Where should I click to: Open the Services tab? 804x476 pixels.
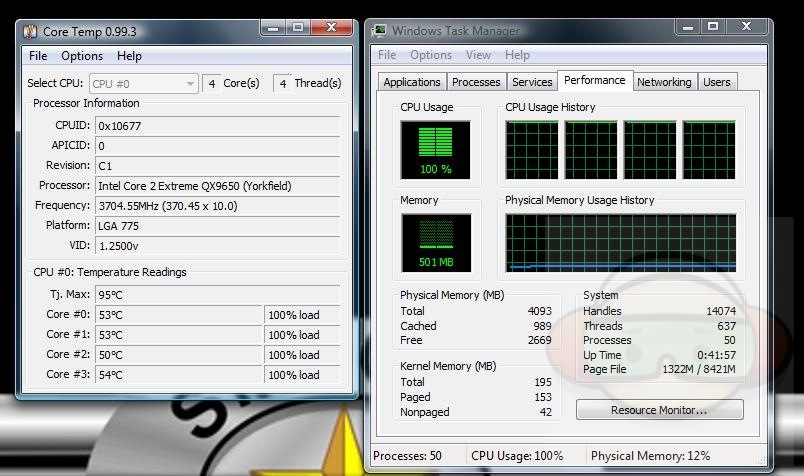[x=532, y=82]
